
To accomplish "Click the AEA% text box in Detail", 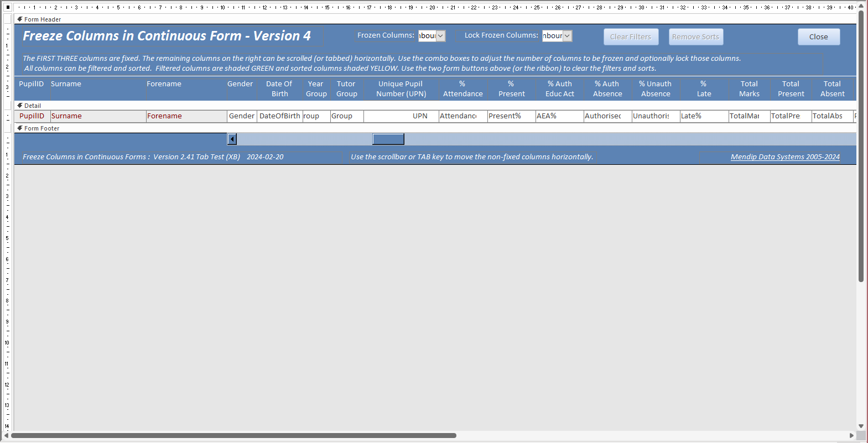I will 559,116.
